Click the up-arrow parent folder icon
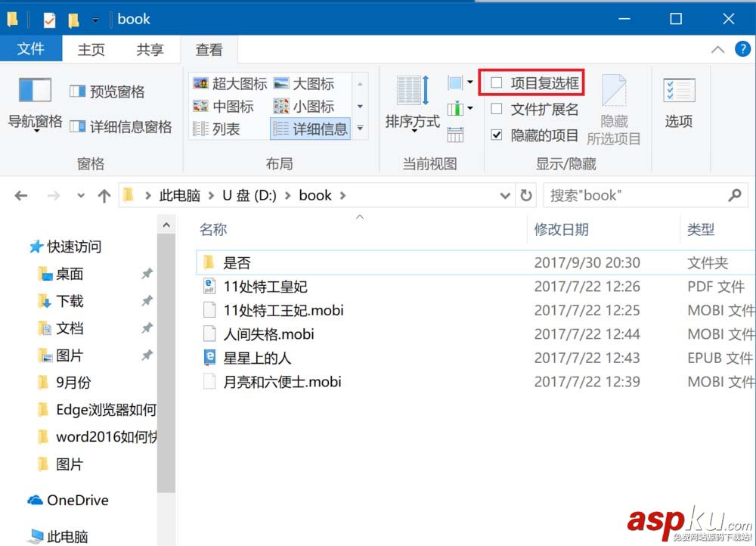The height and width of the screenshot is (546, 756). point(104,196)
